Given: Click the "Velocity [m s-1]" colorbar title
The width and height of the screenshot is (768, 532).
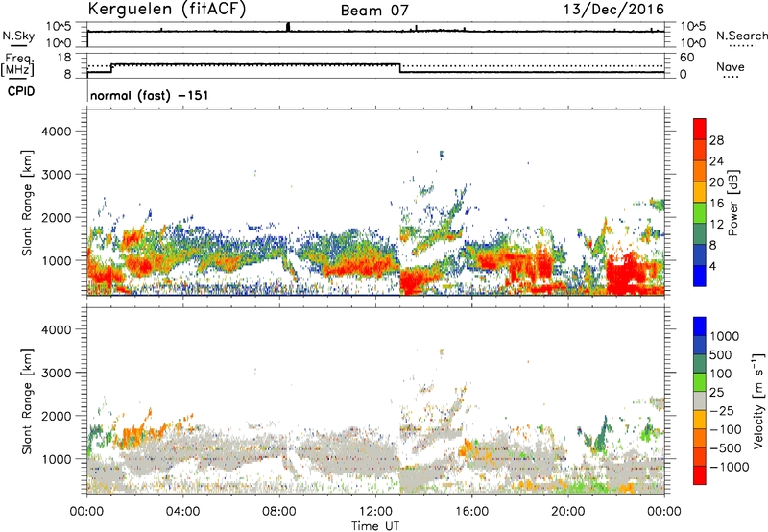Looking at the screenshot, I should 758,400.
